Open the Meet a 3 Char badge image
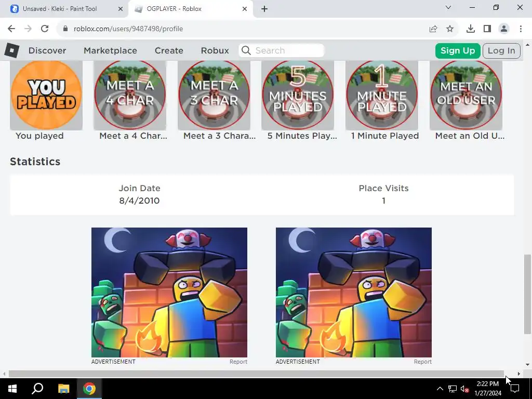Viewport: 532px width, 399px height. point(214,96)
